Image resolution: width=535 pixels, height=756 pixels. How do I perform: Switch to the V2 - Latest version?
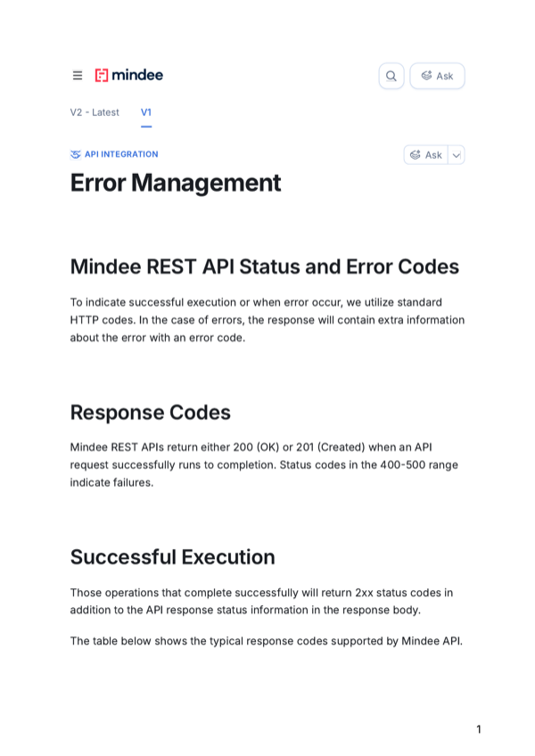pos(95,112)
